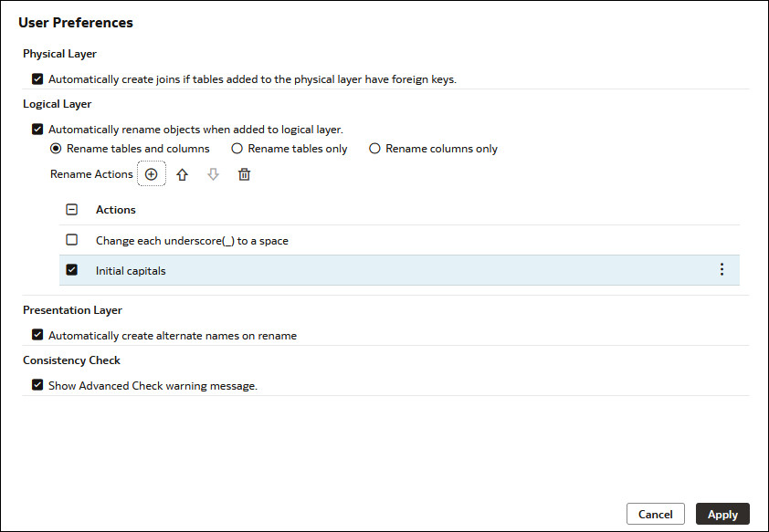Click Apply to save preferences

[722, 515]
